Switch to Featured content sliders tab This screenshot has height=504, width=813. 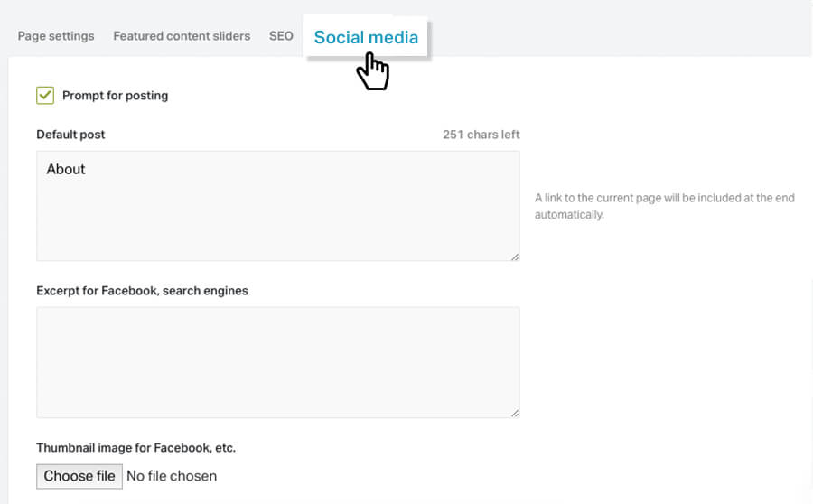click(x=182, y=36)
